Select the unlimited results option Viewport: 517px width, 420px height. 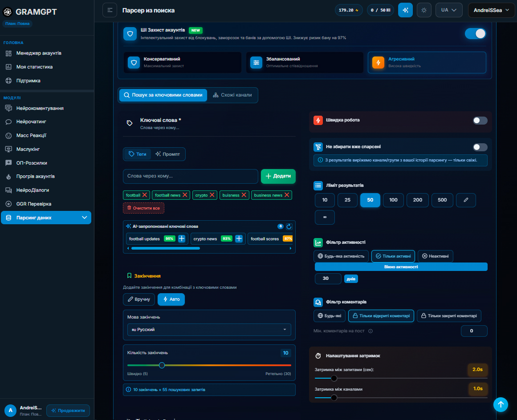[x=325, y=217]
